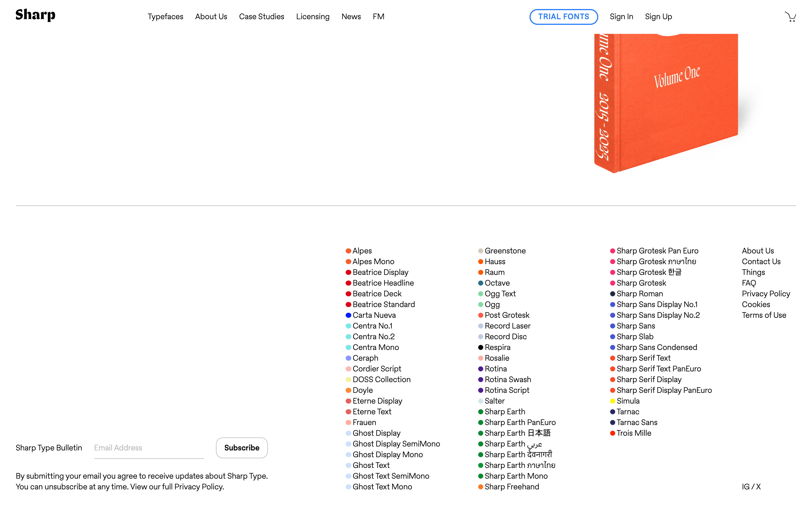Open the Sharp Earth PanEuro link

tap(520, 422)
